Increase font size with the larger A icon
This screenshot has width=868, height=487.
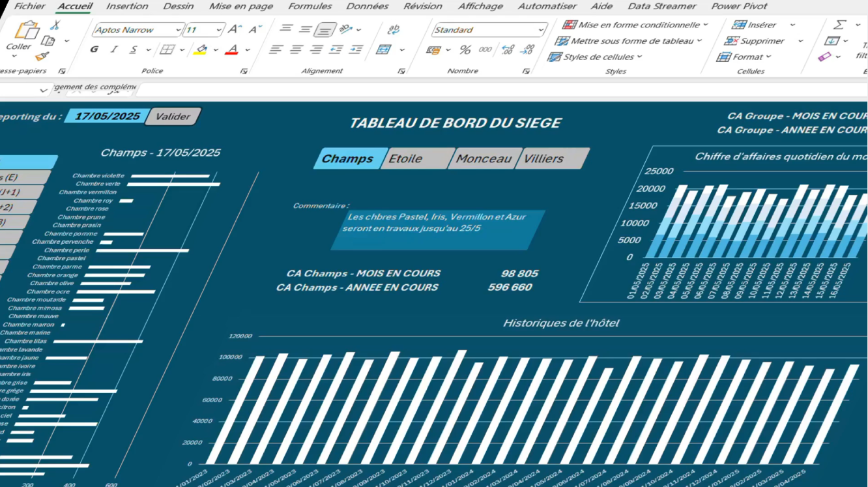pos(235,29)
